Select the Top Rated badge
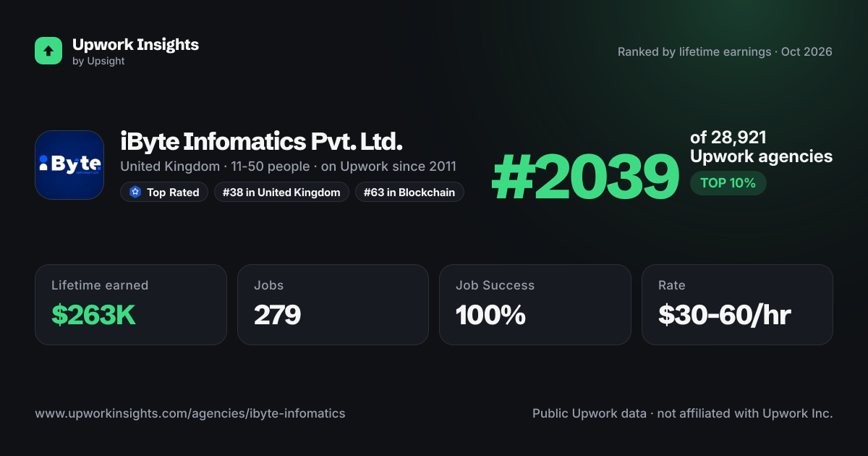 coord(164,193)
